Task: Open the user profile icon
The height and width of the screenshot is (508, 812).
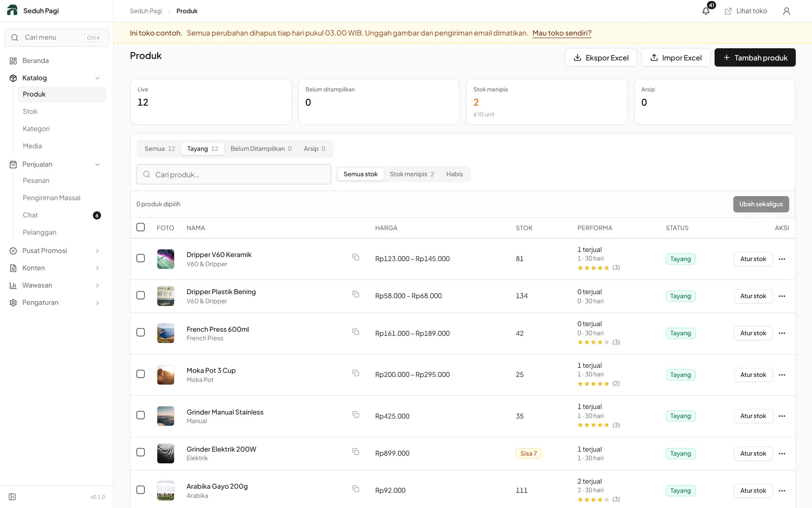Action: pos(786,11)
